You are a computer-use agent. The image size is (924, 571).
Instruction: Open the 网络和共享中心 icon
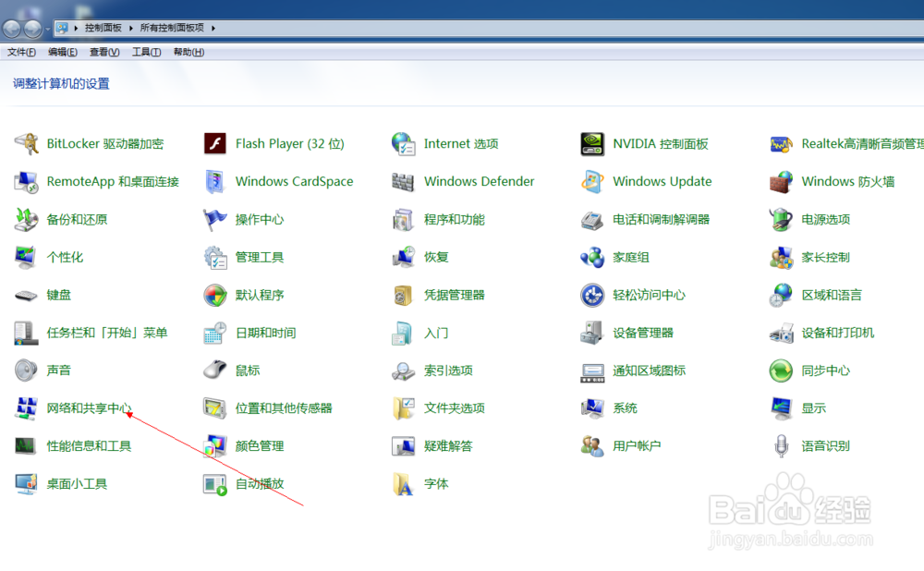point(26,408)
